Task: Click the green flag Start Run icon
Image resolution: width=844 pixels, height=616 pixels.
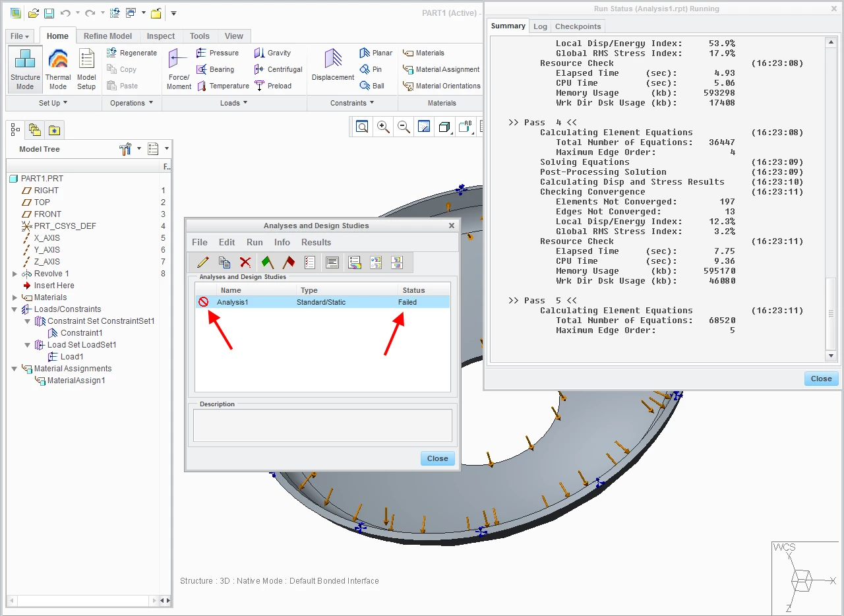Action: coord(267,262)
